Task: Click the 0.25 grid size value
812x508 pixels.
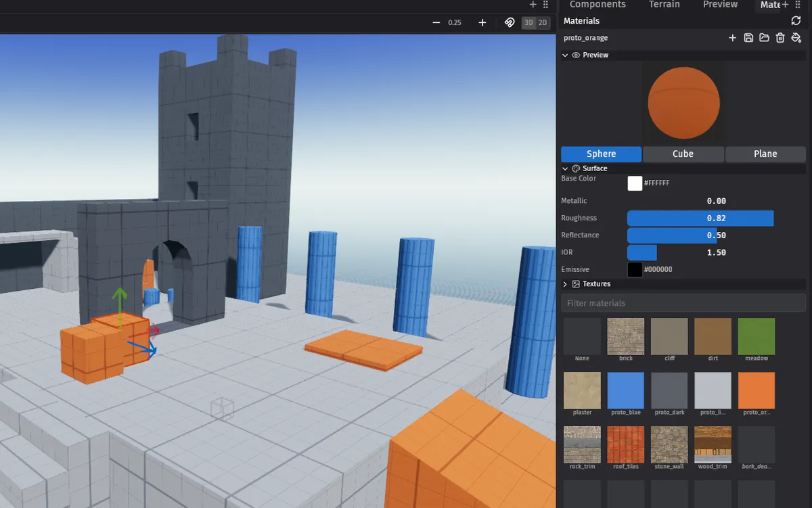Action: (x=455, y=22)
